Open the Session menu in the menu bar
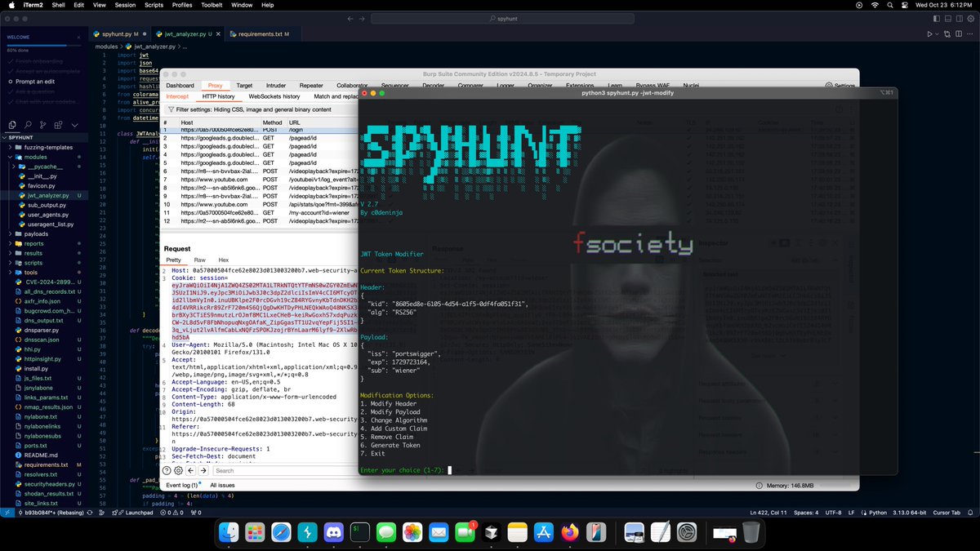Viewport: 980px width, 551px height. [125, 5]
